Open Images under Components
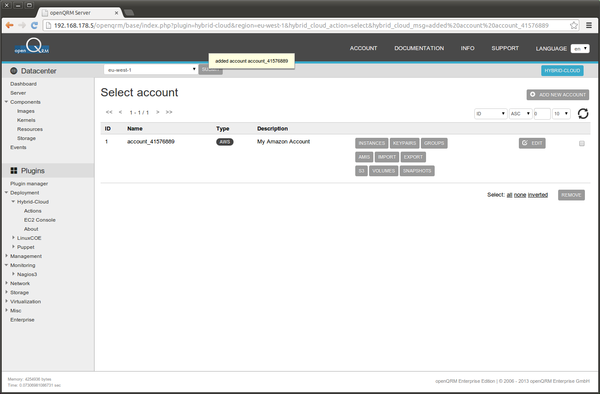The image size is (600, 394). (x=26, y=111)
